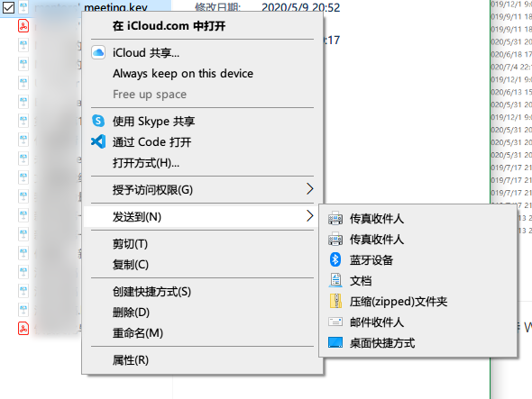The width and height of the screenshot is (532, 399).
Task: Click the Visual Studio Code icon
Action: tap(98, 141)
